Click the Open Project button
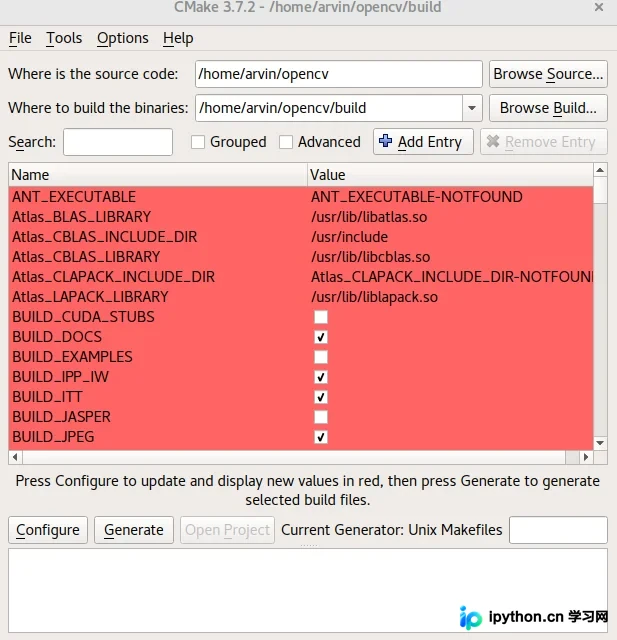The image size is (617, 640). point(227,530)
